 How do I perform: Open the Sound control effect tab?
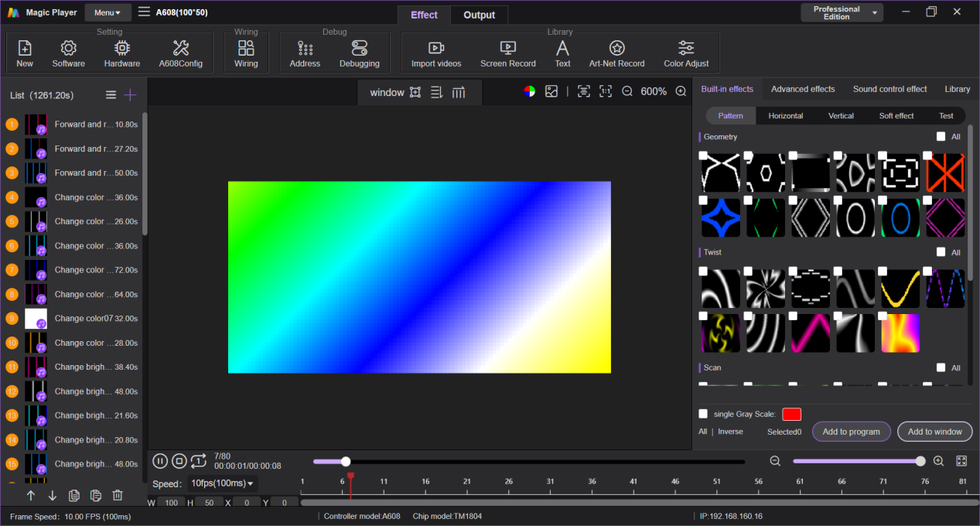[890, 89]
